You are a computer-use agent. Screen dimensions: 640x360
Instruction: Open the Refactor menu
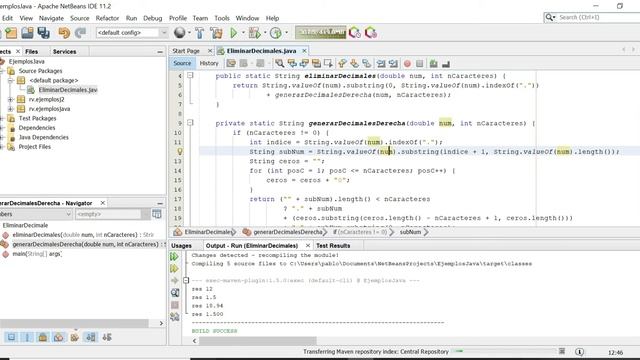(x=107, y=18)
